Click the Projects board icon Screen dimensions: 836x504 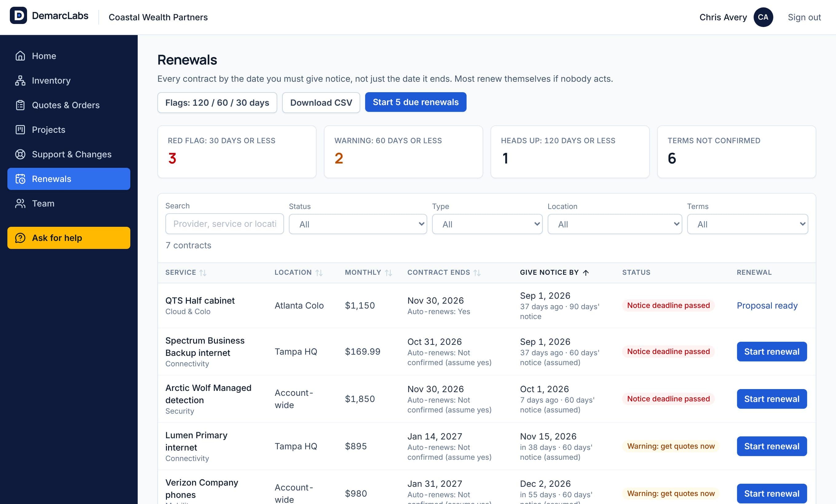(x=20, y=130)
